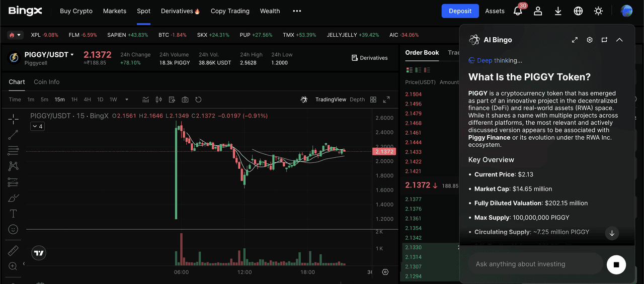Screen dimensions: 644x284
Task: Open the Derivatives link for PIGGY
Action: coord(369,58)
